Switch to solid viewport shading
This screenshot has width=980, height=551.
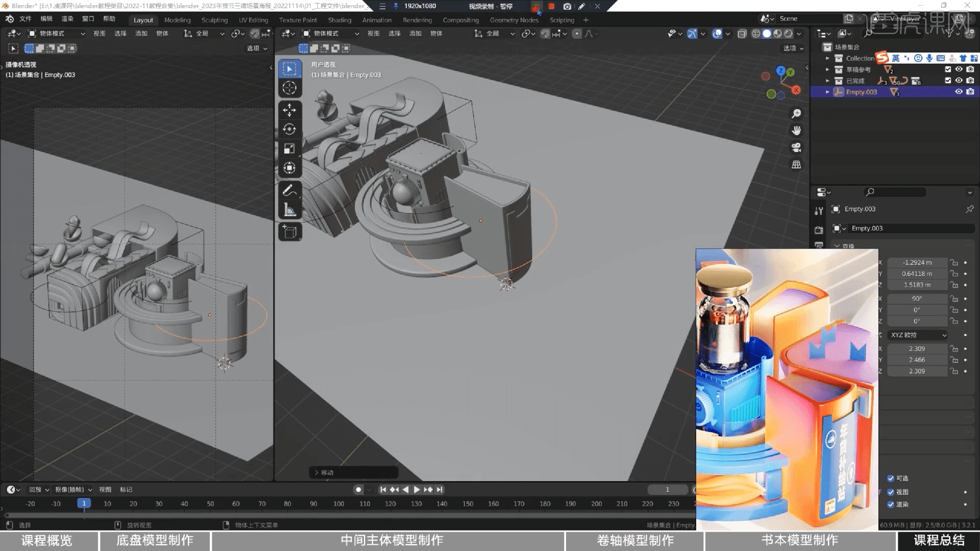tap(767, 34)
